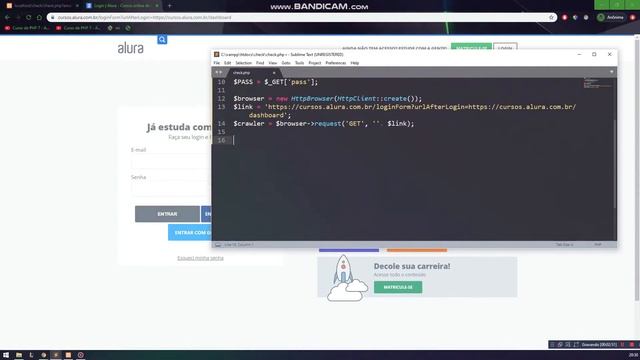This screenshot has width=640, height=360.
Task: Click the Windows Start button
Action: tap(6, 355)
